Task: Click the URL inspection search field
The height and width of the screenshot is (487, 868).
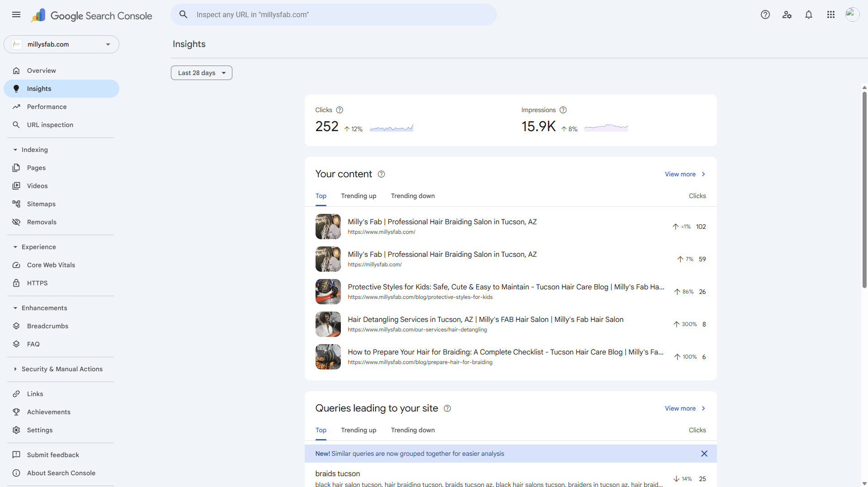Action: [334, 14]
